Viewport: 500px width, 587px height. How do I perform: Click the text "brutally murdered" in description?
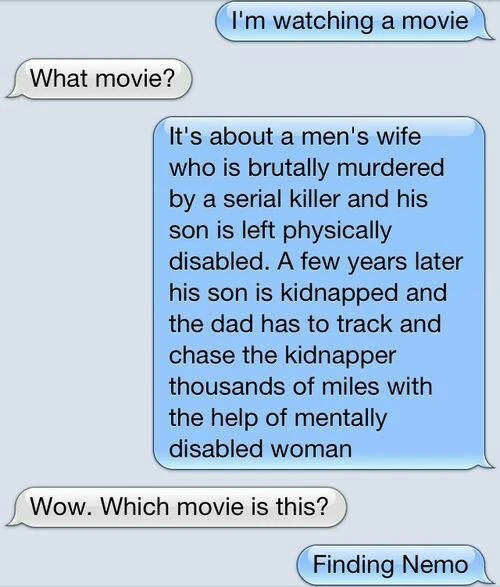pos(345,168)
